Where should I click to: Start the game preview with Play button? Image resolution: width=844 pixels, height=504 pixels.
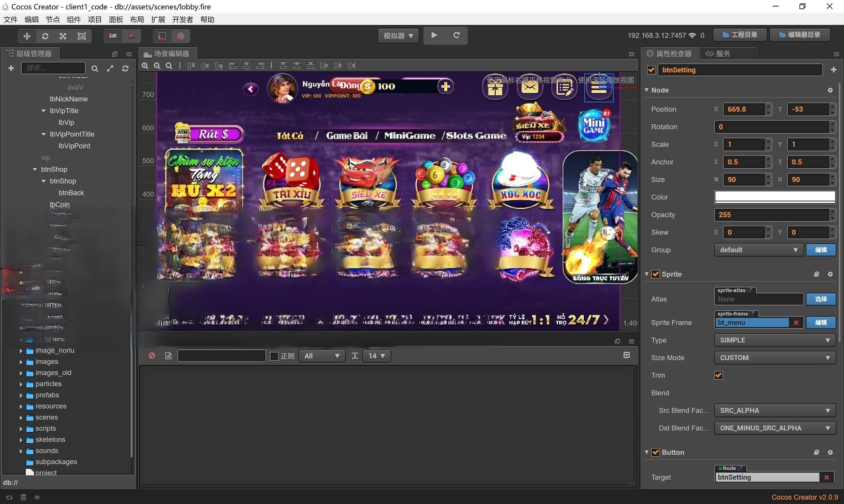[434, 35]
